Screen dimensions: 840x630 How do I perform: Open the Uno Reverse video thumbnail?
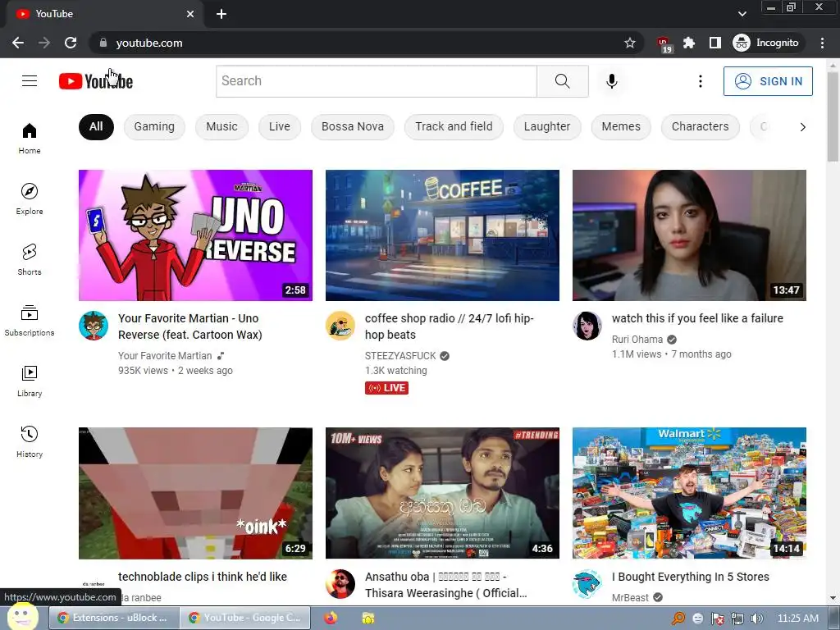point(195,235)
